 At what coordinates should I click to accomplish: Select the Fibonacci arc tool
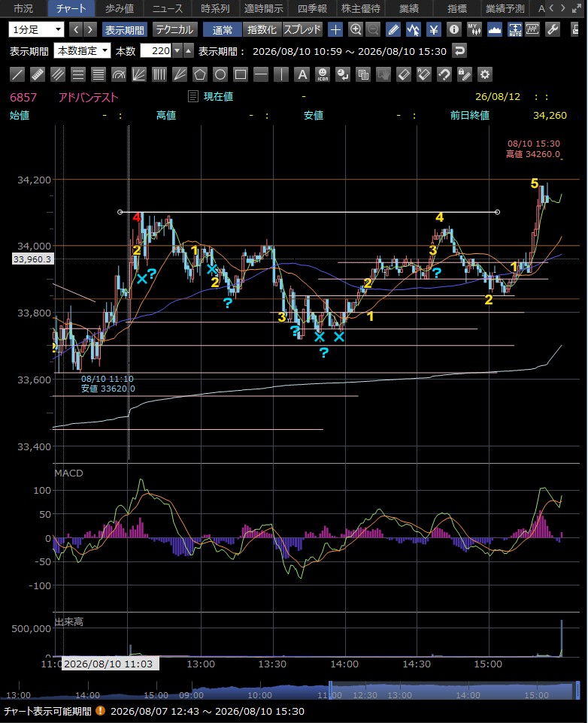(119, 74)
